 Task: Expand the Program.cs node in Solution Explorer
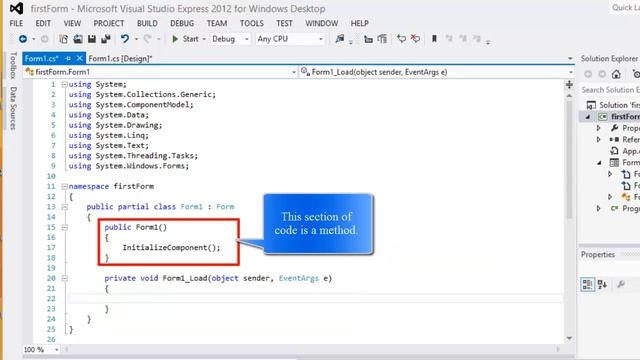coord(599,209)
